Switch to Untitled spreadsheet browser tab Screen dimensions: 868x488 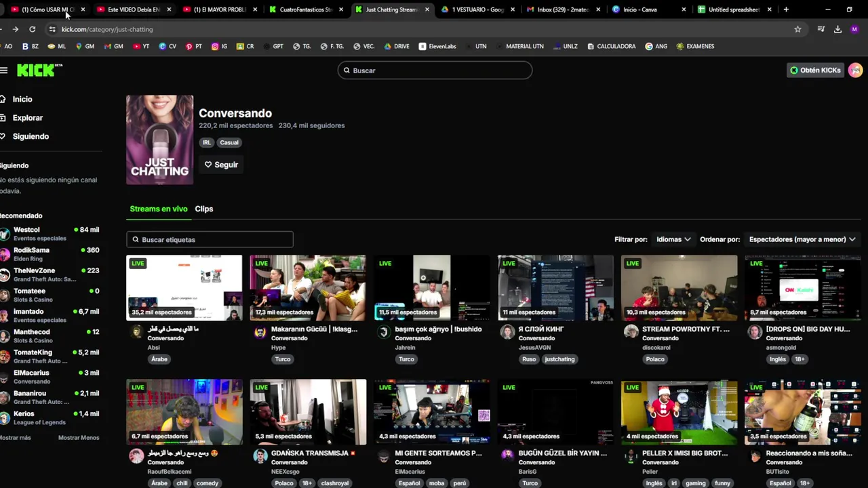[734, 9]
